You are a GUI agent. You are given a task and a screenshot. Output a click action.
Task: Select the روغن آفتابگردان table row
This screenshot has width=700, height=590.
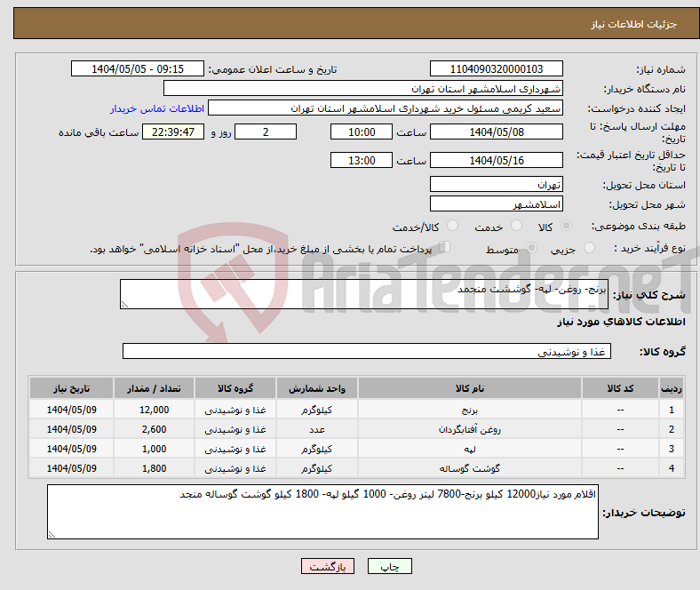click(356, 429)
